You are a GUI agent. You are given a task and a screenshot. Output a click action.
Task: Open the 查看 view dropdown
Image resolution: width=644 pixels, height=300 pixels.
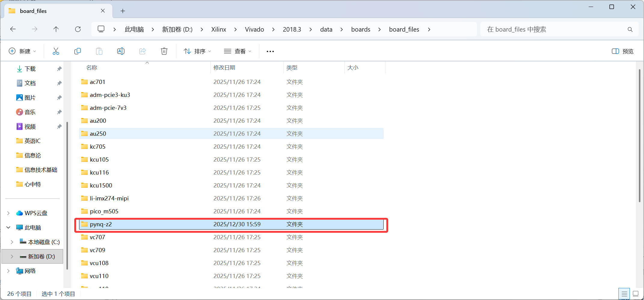(x=238, y=51)
